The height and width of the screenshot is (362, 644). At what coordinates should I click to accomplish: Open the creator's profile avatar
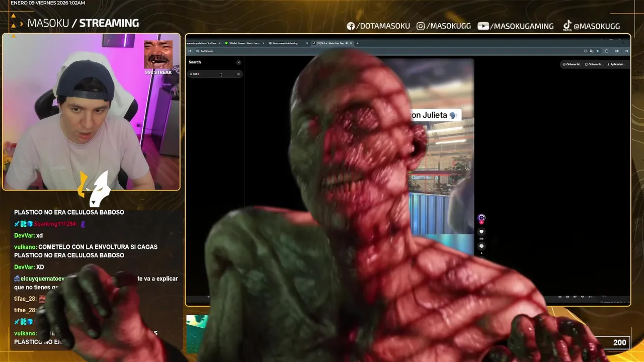point(481,218)
